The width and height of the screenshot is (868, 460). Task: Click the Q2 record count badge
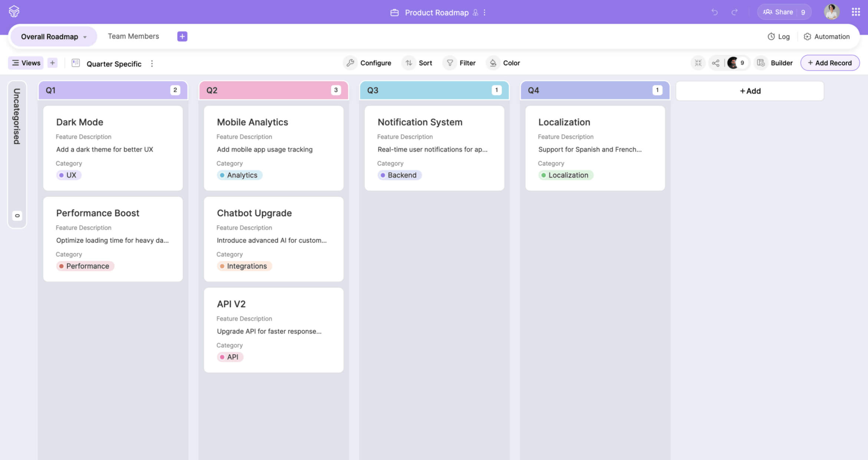[x=336, y=90]
